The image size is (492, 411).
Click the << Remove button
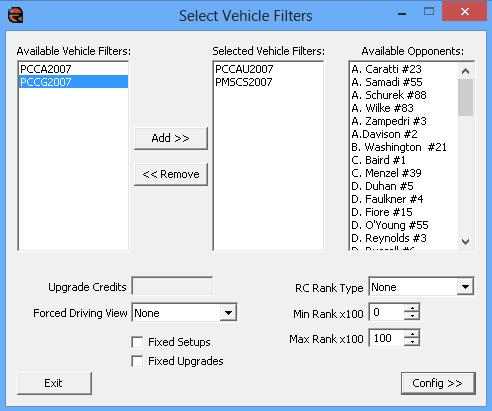pos(171,174)
